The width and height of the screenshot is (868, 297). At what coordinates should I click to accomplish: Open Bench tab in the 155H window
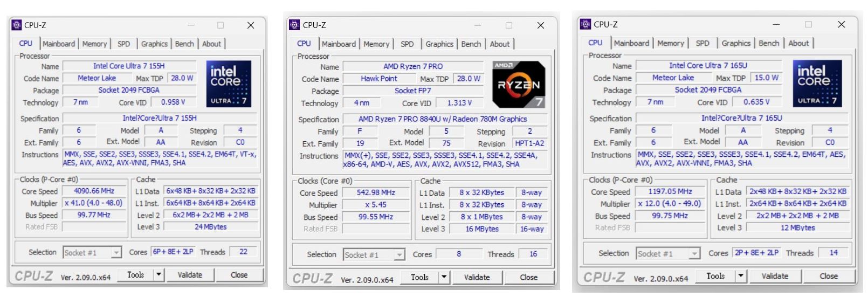(x=184, y=44)
